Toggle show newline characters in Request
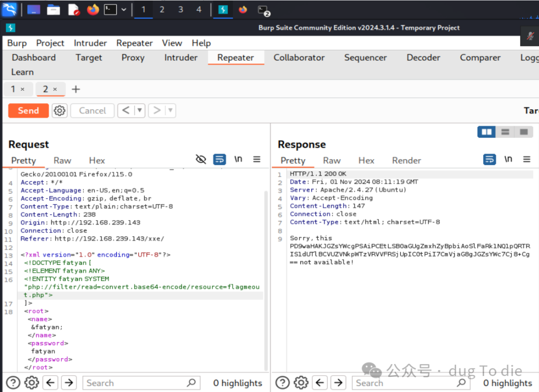This screenshot has width=539, height=392. [x=238, y=159]
